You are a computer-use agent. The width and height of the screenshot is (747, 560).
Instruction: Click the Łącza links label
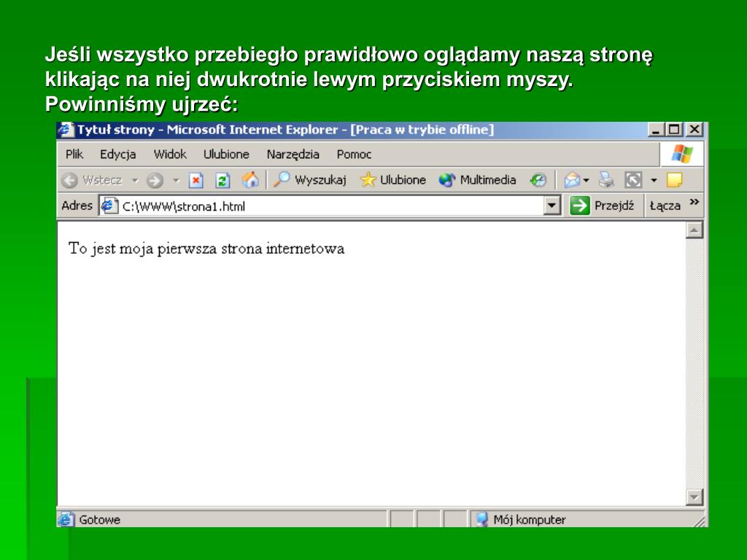tap(665, 206)
